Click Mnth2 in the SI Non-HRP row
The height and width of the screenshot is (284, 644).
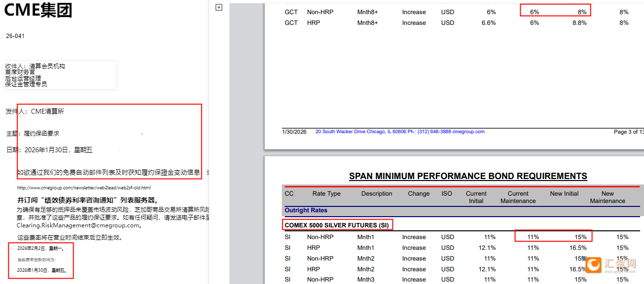[x=366, y=259]
